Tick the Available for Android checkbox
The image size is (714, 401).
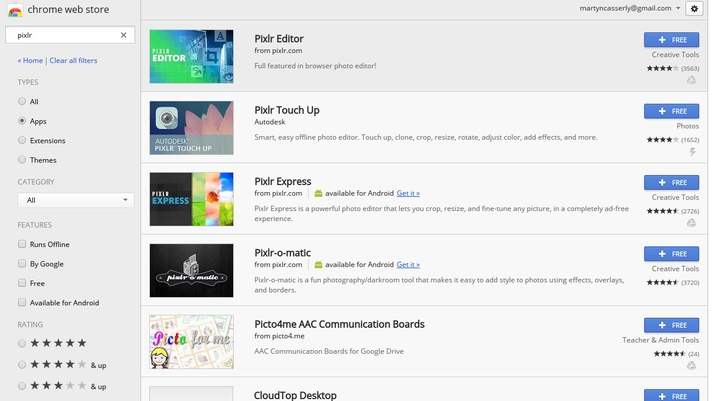click(22, 303)
